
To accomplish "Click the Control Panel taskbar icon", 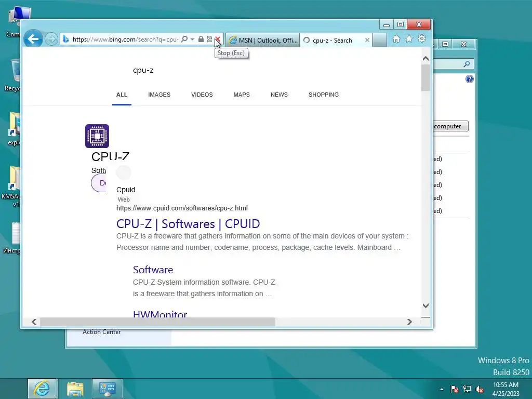I will tap(107, 389).
